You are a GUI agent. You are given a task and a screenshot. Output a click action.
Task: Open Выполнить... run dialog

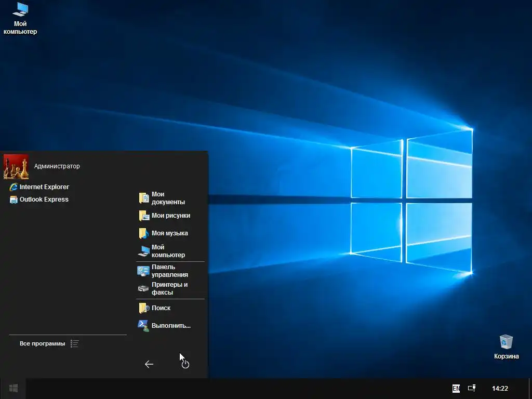click(170, 326)
